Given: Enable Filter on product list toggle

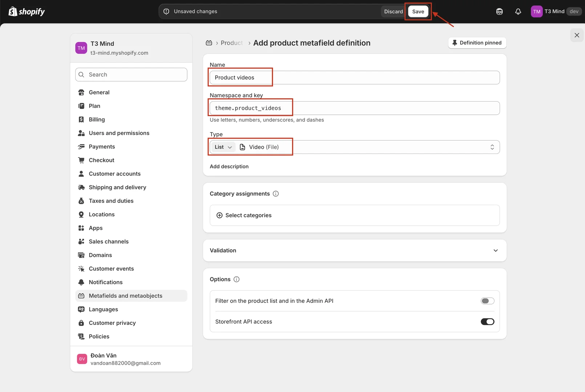Looking at the screenshot, I should point(488,301).
